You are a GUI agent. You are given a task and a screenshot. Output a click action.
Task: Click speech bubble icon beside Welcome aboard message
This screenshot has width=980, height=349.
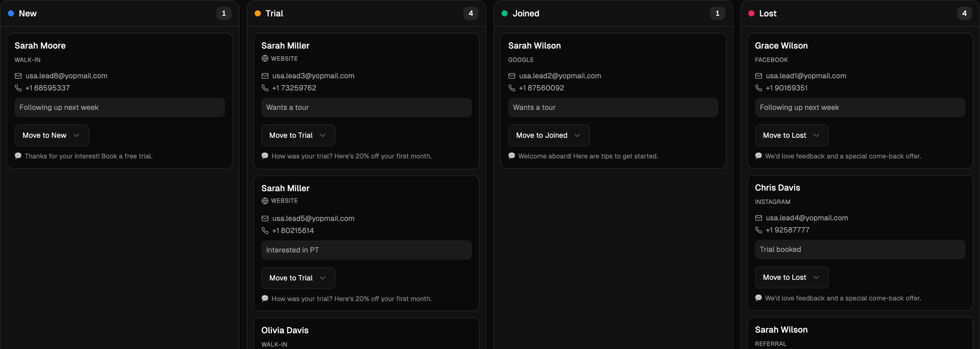(512, 156)
